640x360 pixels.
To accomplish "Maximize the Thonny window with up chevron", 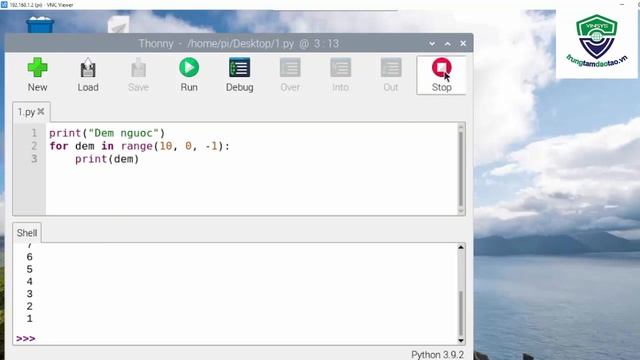I will pyautogui.click(x=447, y=44).
